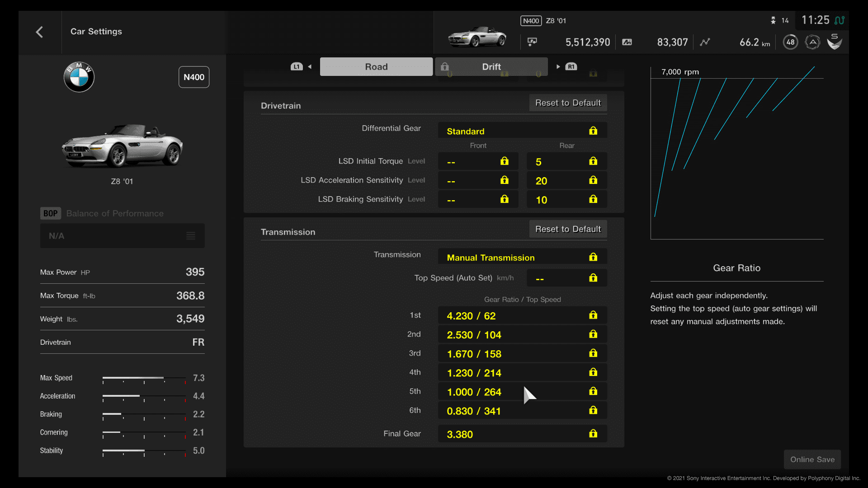Open the Differential Gear Standard selector

point(522,131)
